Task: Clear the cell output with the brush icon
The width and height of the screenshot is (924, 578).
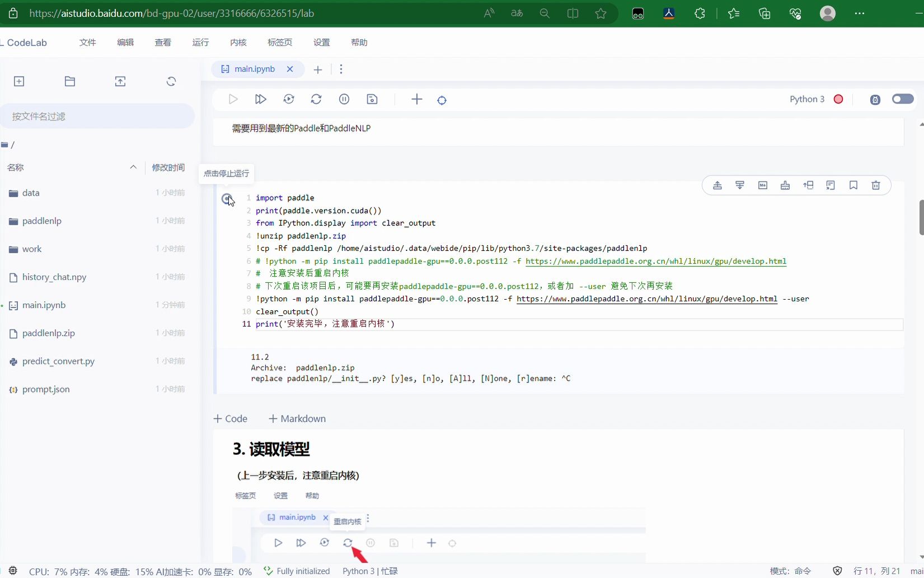Action: 785,185
